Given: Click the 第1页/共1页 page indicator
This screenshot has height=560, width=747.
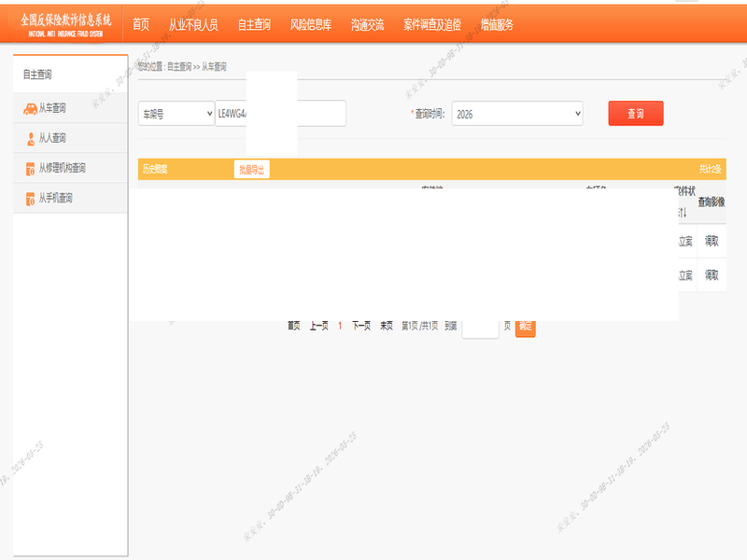Looking at the screenshot, I should (419, 326).
